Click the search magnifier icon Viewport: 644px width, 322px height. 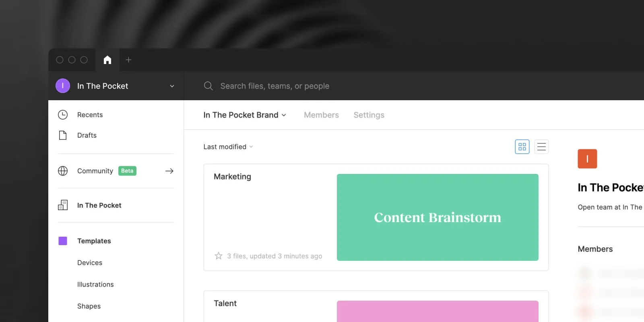coord(208,86)
